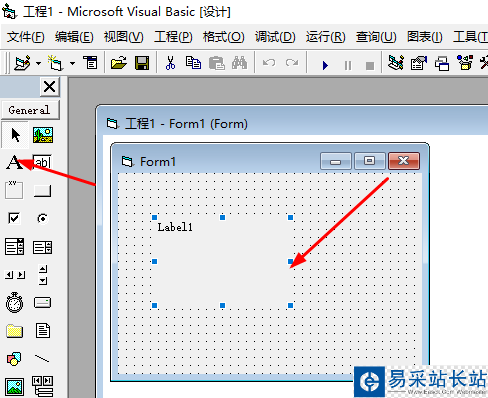Select the FileListBox tool

click(x=43, y=331)
